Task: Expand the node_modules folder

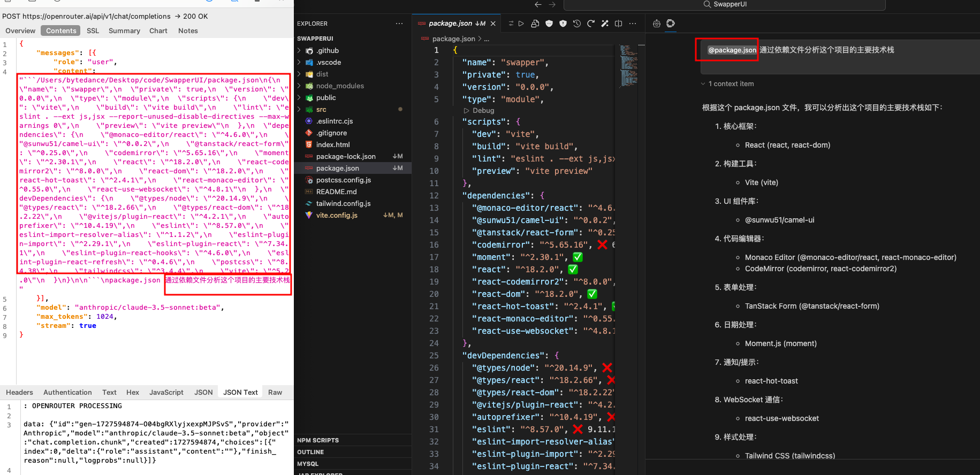Action: [x=340, y=86]
